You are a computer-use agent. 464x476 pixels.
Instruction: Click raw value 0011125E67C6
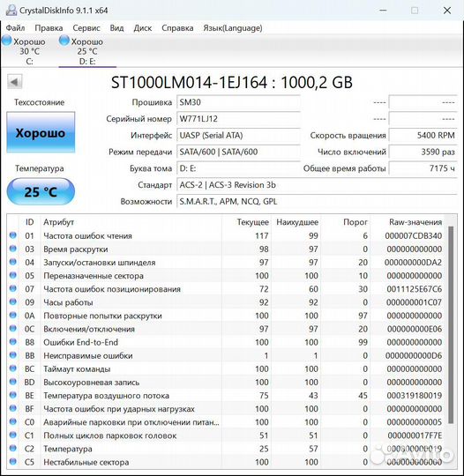pos(415,289)
